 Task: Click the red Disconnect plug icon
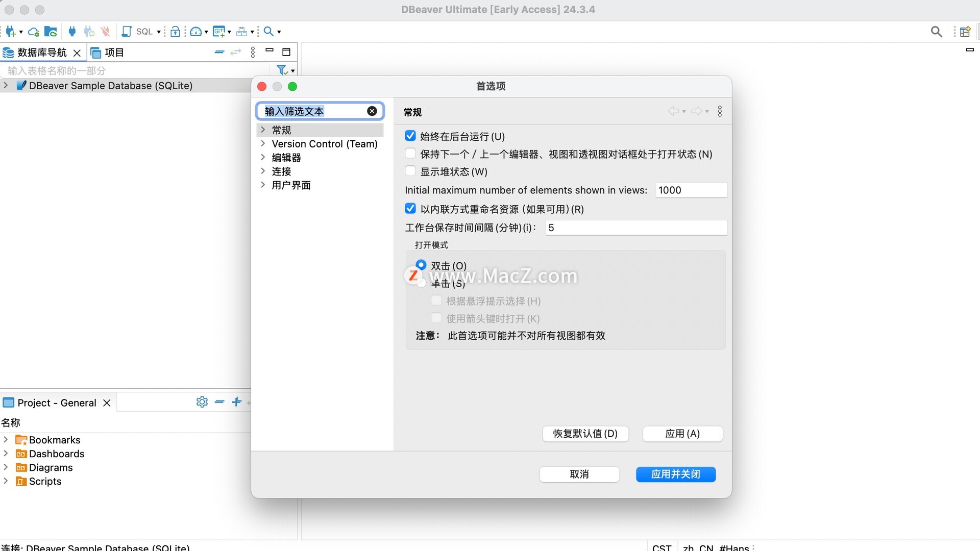point(106,32)
